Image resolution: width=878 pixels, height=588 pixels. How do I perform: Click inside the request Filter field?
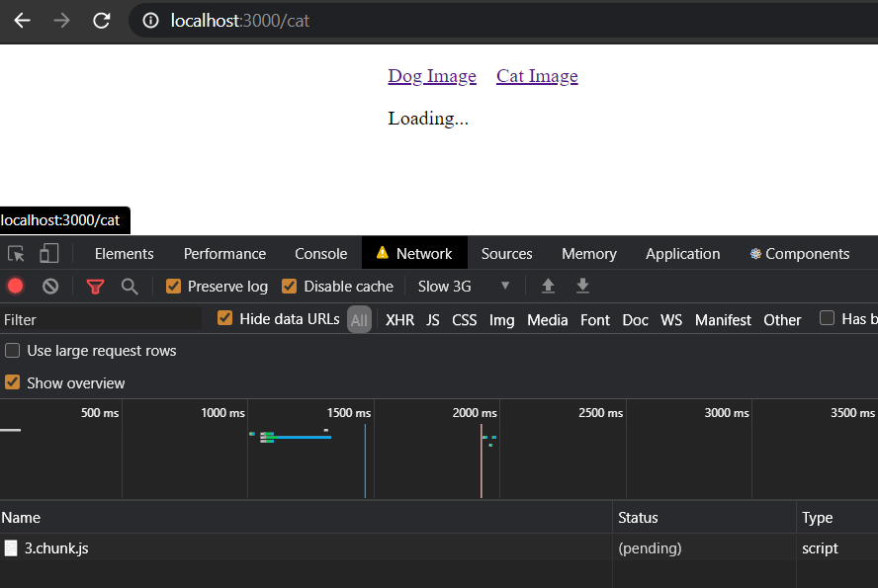click(99, 319)
